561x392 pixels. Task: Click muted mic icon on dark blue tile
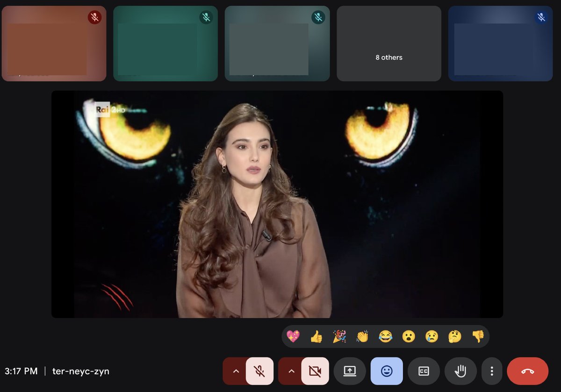541,17
